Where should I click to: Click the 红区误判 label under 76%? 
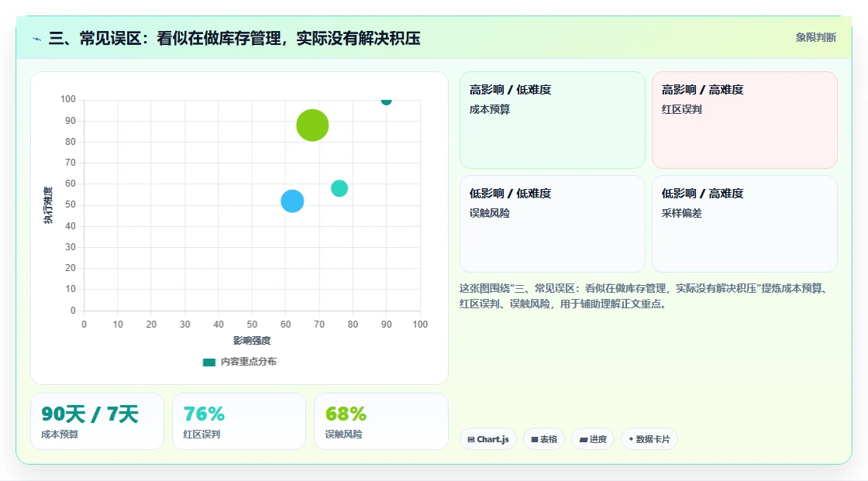click(201, 435)
